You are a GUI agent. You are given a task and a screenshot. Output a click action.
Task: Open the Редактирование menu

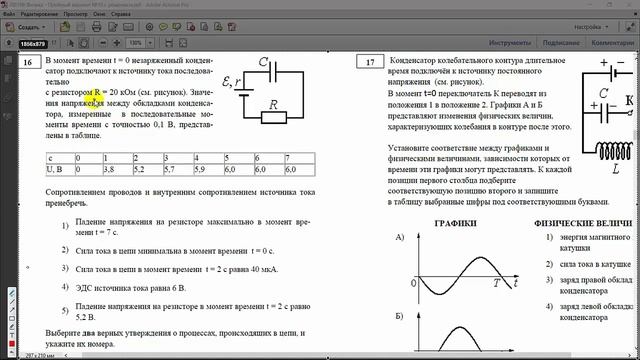click(40, 14)
